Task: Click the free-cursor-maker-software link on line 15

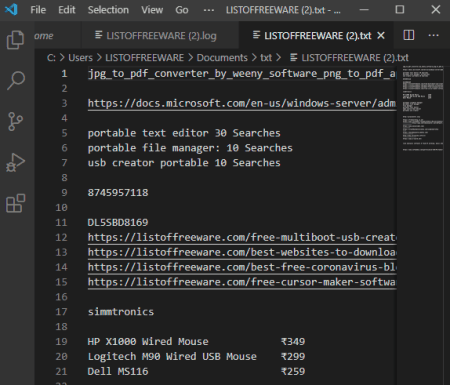Action: point(242,282)
